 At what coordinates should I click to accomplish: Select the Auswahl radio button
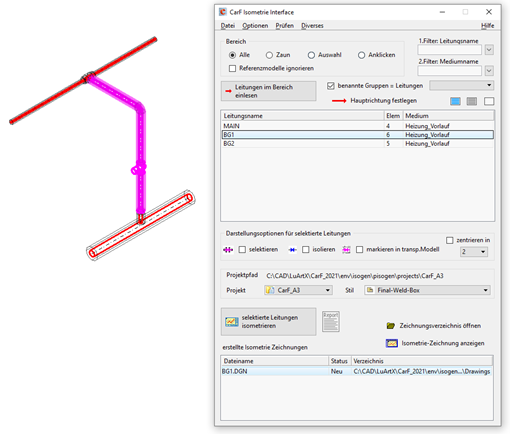coord(311,55)
